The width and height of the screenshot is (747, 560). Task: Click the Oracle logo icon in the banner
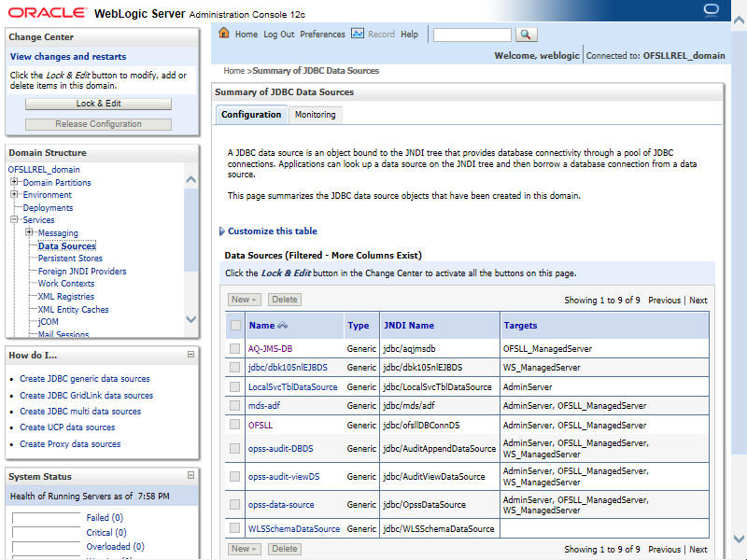[711, 10]
